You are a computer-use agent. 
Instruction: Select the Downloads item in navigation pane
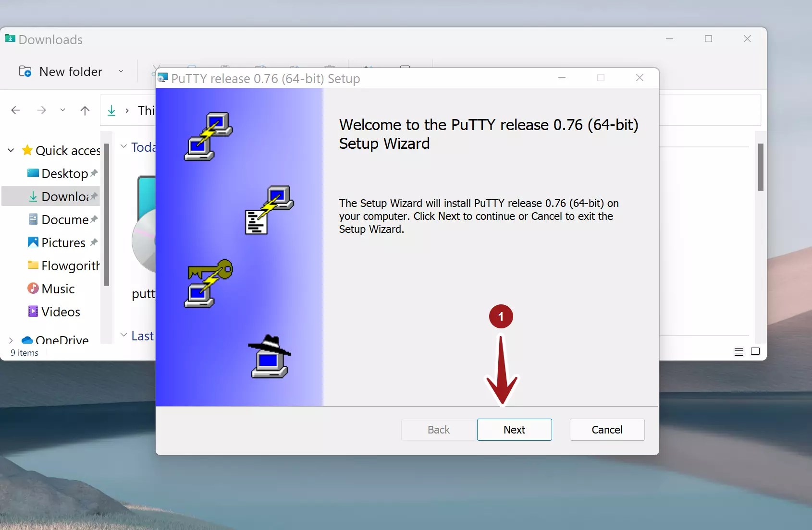click(65, 196)
